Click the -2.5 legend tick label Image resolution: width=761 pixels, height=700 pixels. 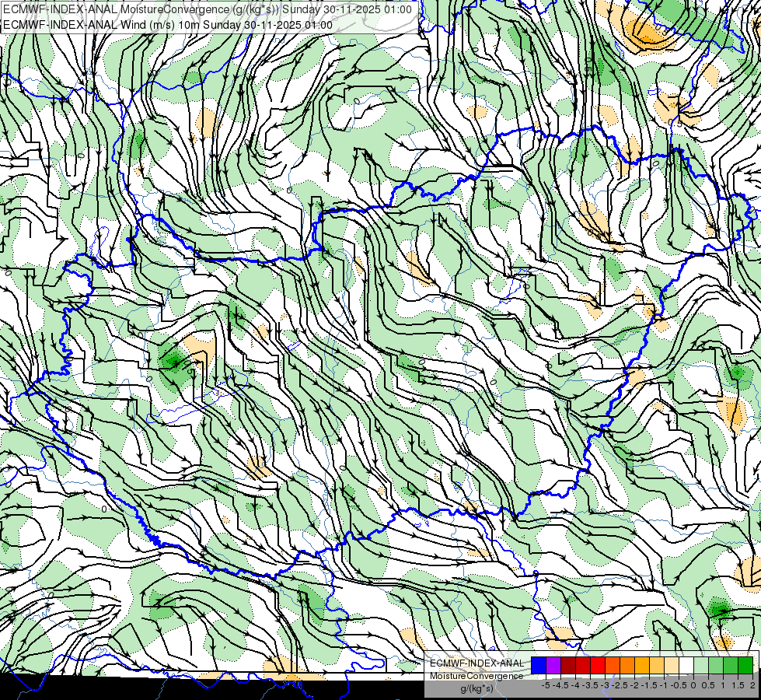(620, 685)
